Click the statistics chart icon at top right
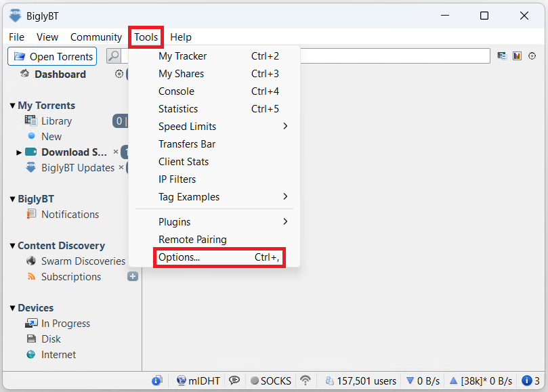The width and height of the screenshot is (548, 392). (517, 56)
